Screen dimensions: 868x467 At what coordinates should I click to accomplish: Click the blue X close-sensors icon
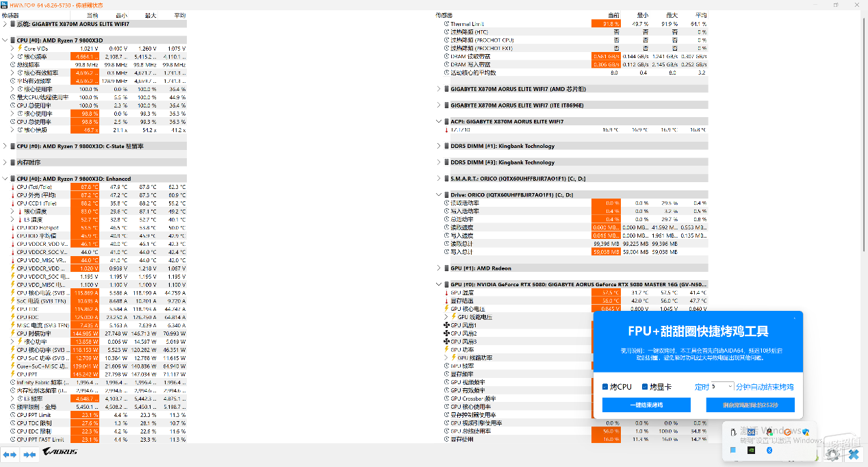pos(854,453)
